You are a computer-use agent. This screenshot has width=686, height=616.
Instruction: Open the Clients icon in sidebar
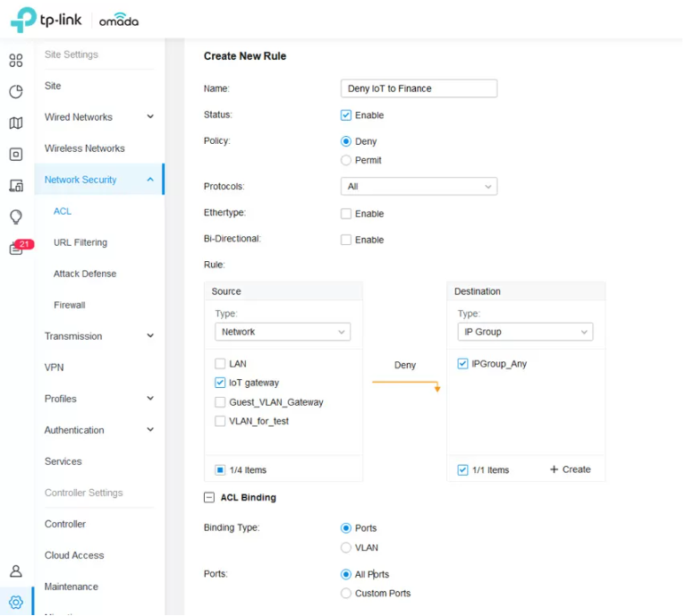[x=16, y=186]
